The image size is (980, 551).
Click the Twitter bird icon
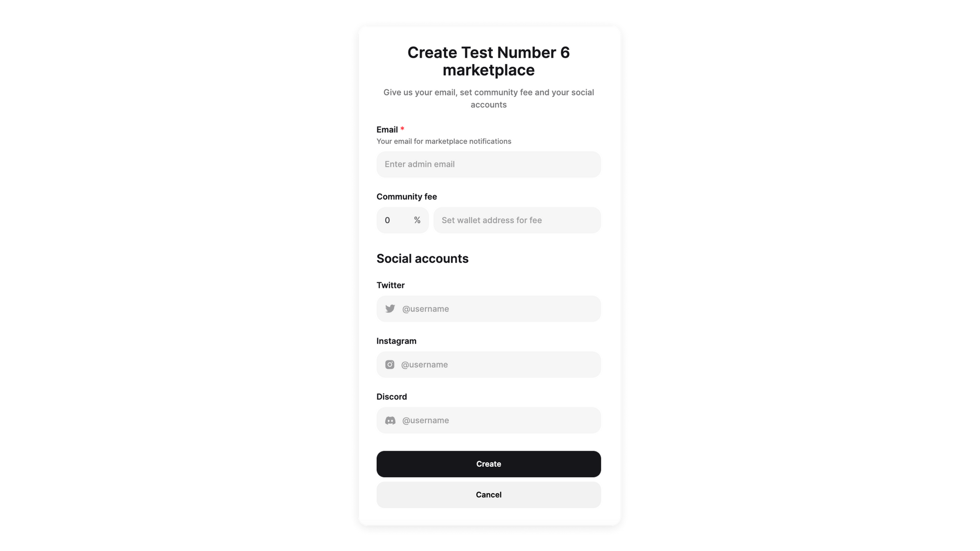390,308
